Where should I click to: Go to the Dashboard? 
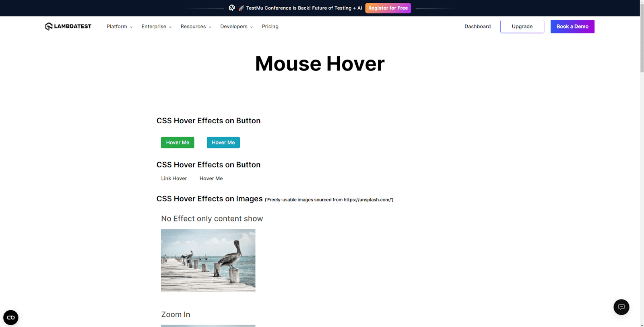point(477,27)
